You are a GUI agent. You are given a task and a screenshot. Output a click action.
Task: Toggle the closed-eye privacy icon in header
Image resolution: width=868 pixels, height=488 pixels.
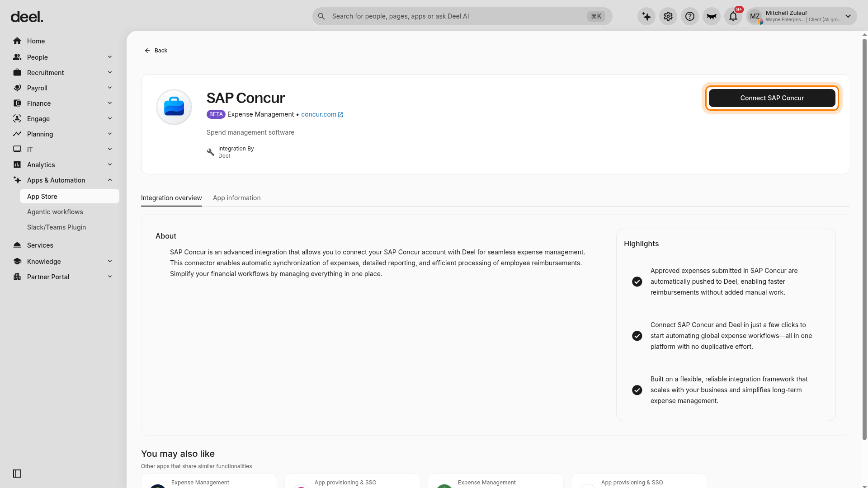[x=712, y=17]
